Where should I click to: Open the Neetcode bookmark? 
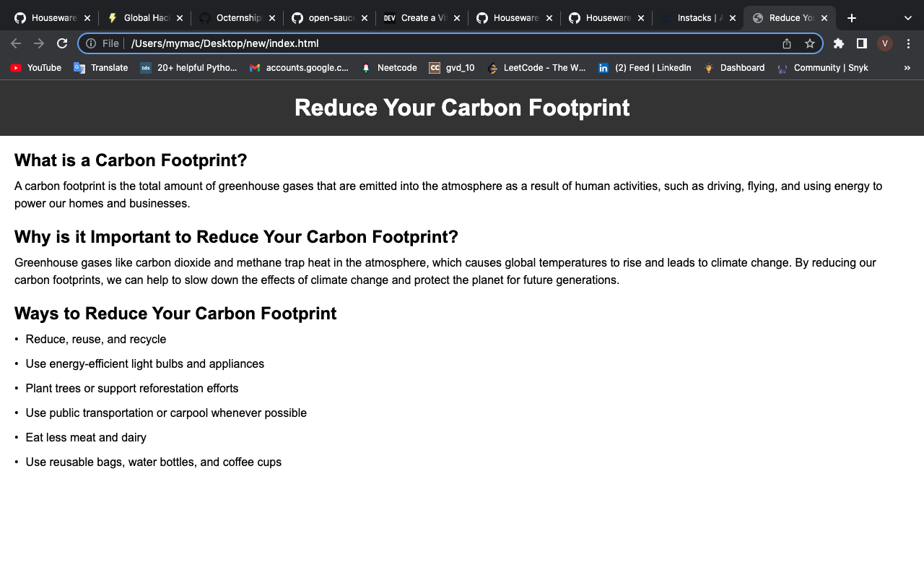coord(389,68)
